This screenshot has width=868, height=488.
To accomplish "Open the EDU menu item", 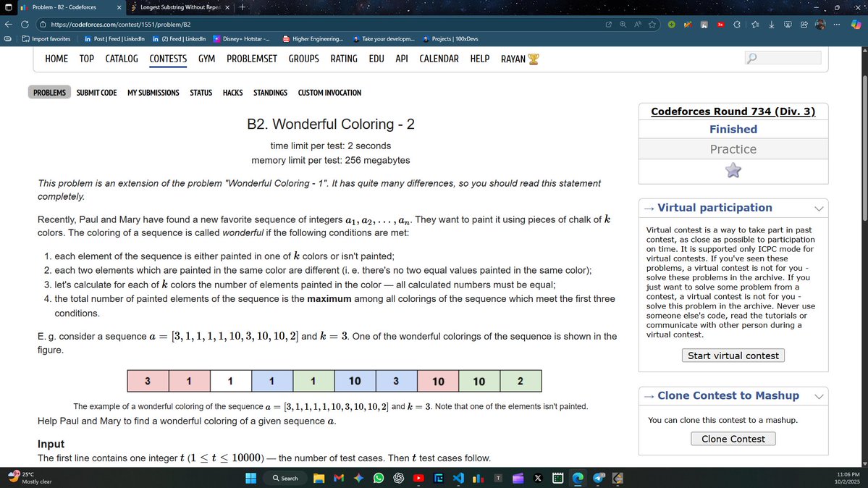I will (x=376, y=59).
